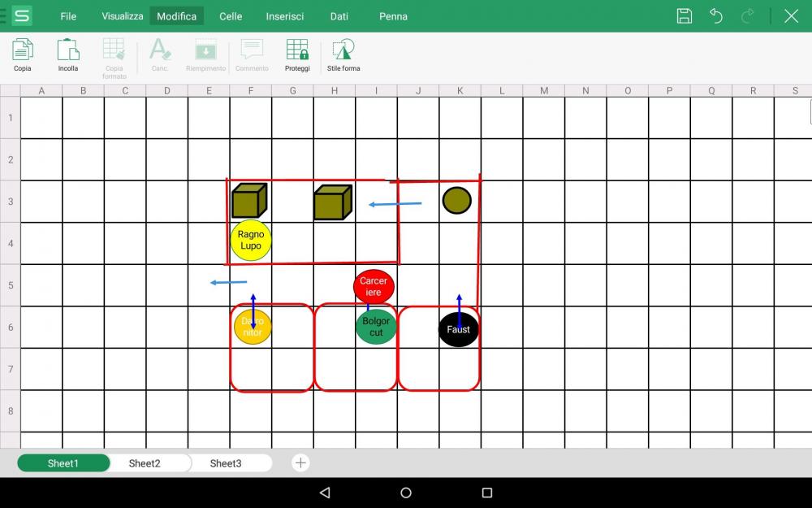812x508 pixels.
Task: Add a new sheet with the plus button
Action: coord(300,462)
